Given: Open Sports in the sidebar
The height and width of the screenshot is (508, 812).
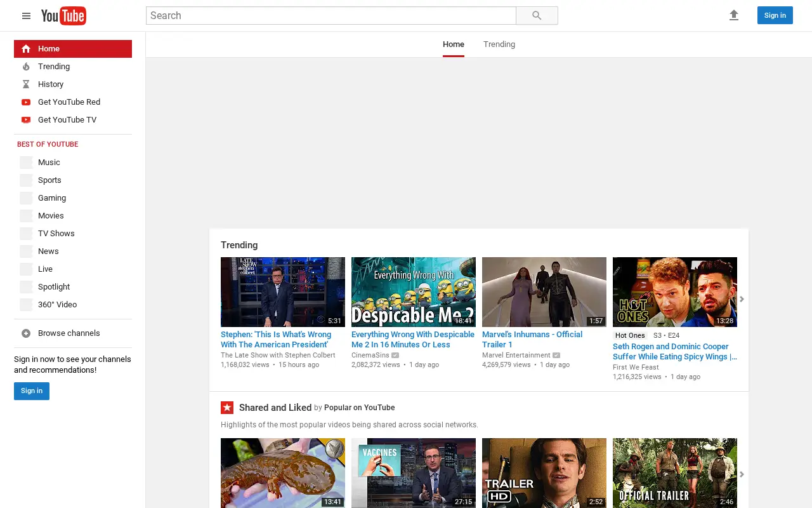Looking at the screenshot, I should (x=73, y=180).
